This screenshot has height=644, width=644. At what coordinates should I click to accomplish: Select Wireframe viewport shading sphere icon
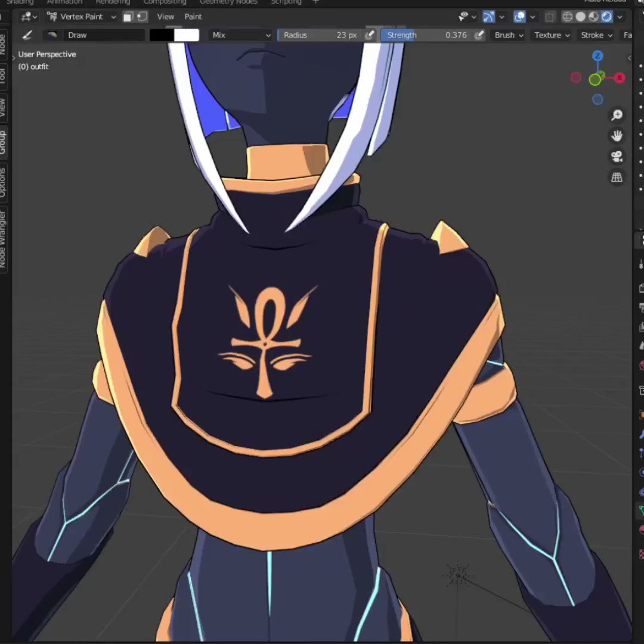(566, 16)
